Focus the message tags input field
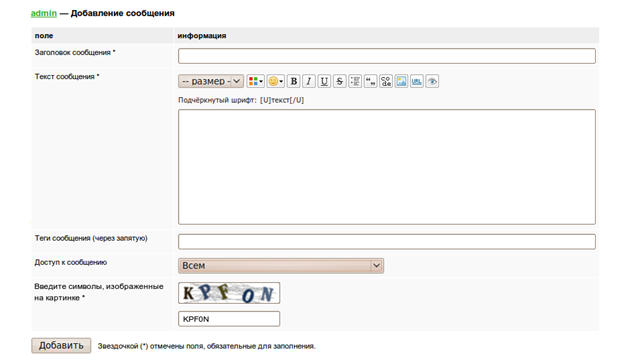Viewport: 640px width, 360px height. pos(387,242)
